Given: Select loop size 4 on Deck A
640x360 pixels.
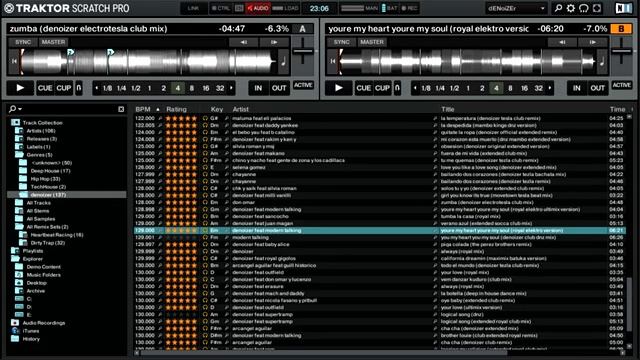Looking at the screenshot, I should (178, 88).
